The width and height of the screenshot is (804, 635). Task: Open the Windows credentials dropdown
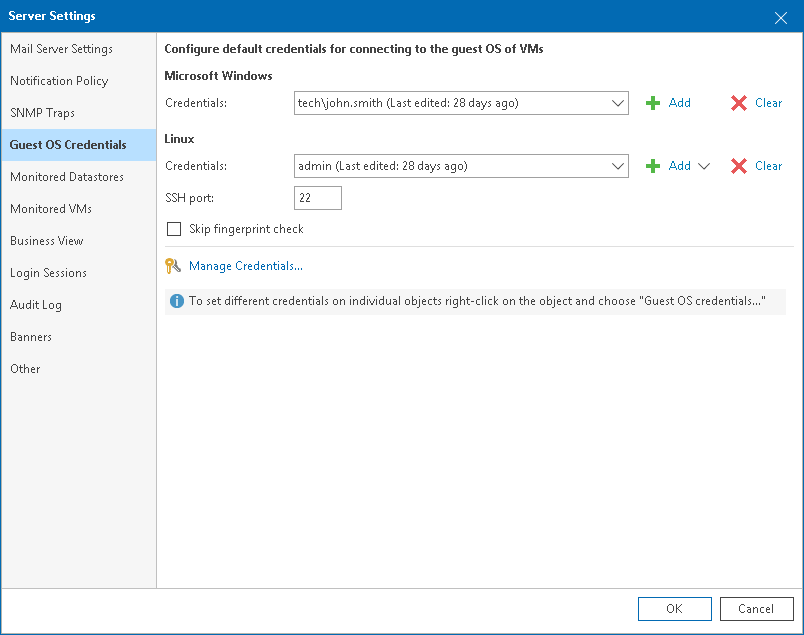(619, 102)
